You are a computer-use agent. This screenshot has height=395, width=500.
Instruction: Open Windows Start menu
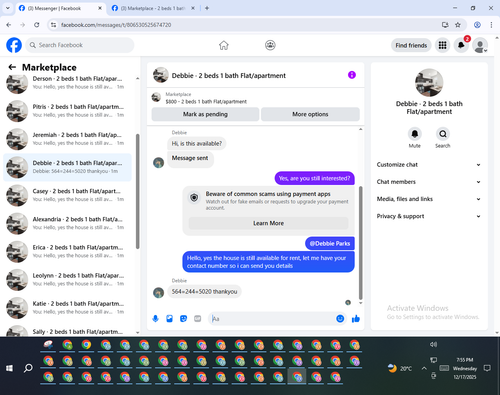coord(9,368)
